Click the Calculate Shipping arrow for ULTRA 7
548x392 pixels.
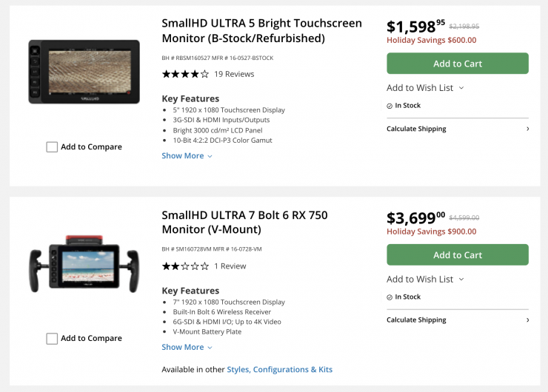(x=527, y=320)
